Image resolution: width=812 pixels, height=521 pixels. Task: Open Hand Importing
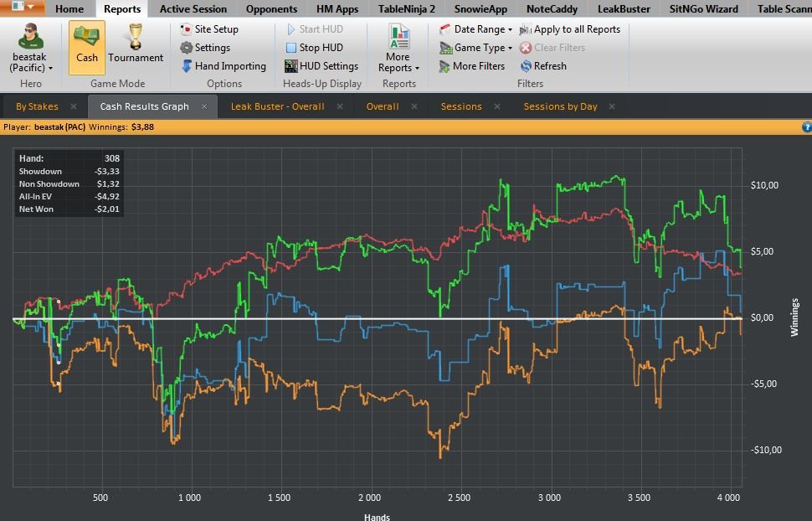coord(224,66)
